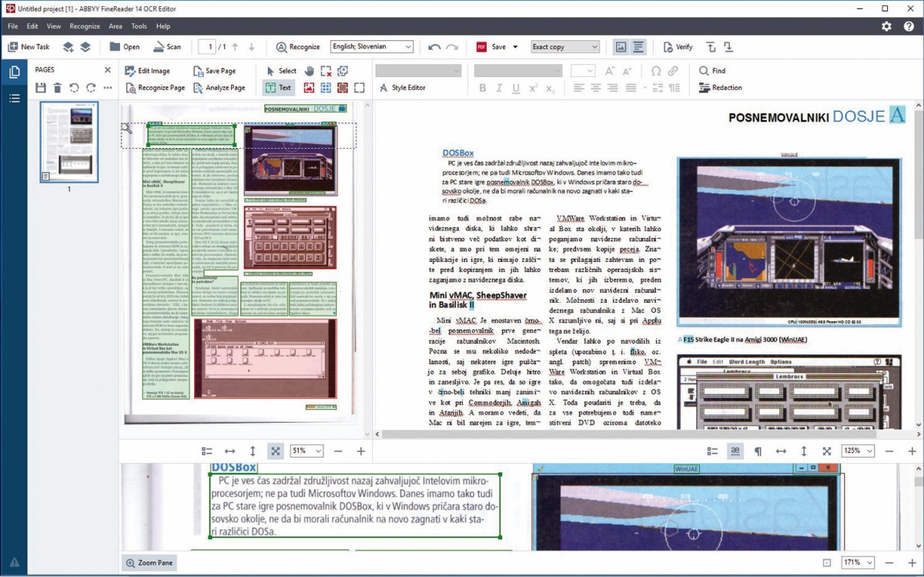Run OCR with the Recognize button
This screenshot has width=924, height=577.
point(297,47)
